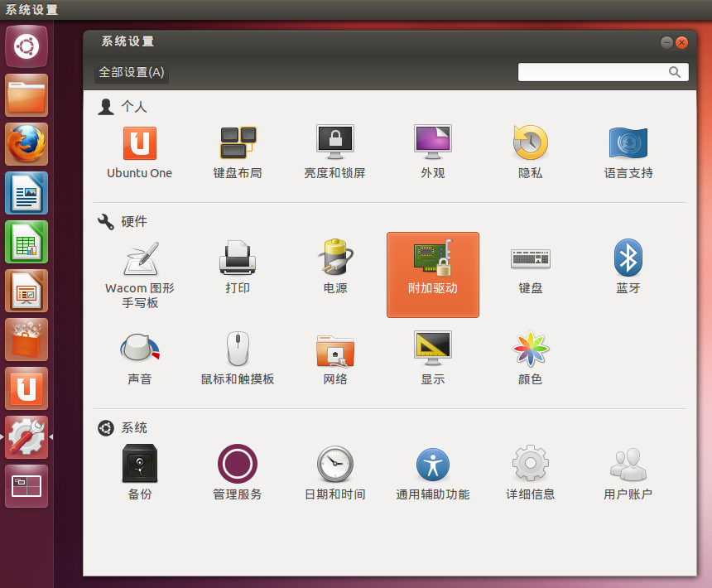This screenshot has height=588, width=712.
Task: Open 附加驱动 additional drivers
Action: [433, 275]
